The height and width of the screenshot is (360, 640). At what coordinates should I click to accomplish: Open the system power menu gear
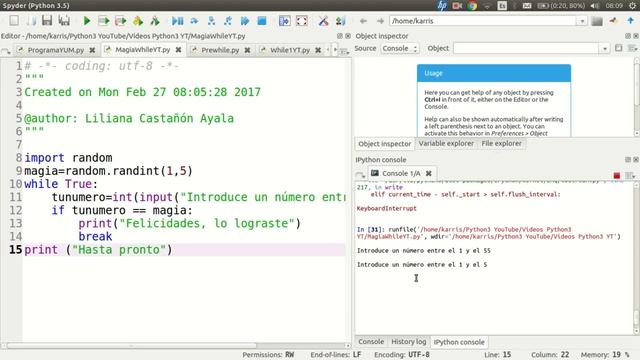click(633, 5)
